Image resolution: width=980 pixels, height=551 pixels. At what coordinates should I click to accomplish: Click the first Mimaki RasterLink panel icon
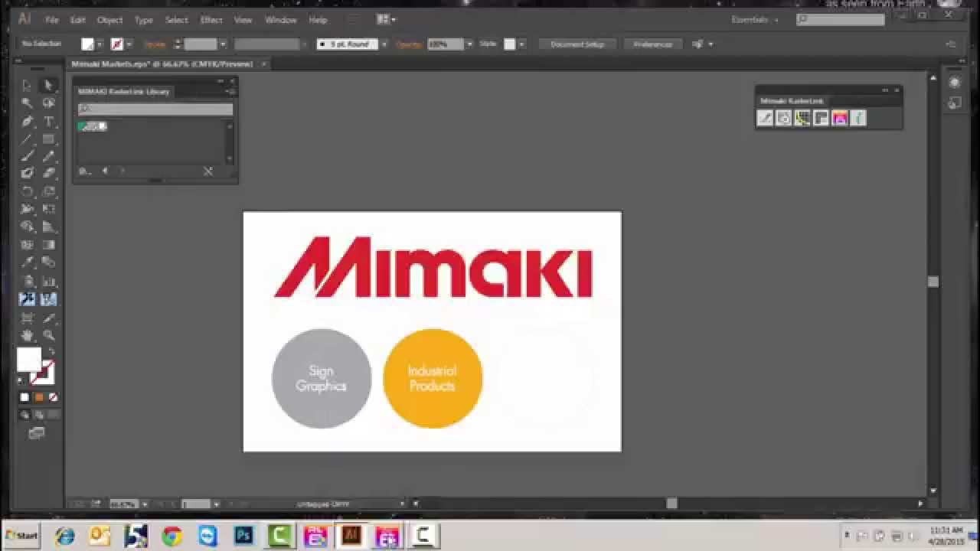pyautogui.click(x=765, y=118)
